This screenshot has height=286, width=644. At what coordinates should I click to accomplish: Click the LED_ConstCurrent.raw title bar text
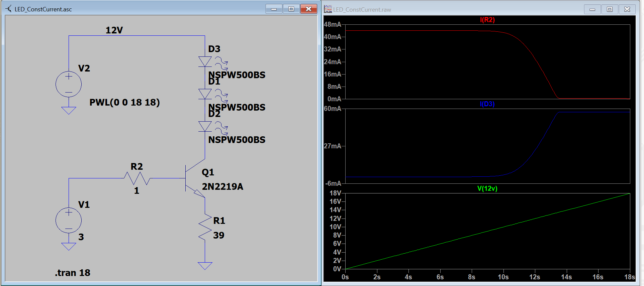point(362,10)
